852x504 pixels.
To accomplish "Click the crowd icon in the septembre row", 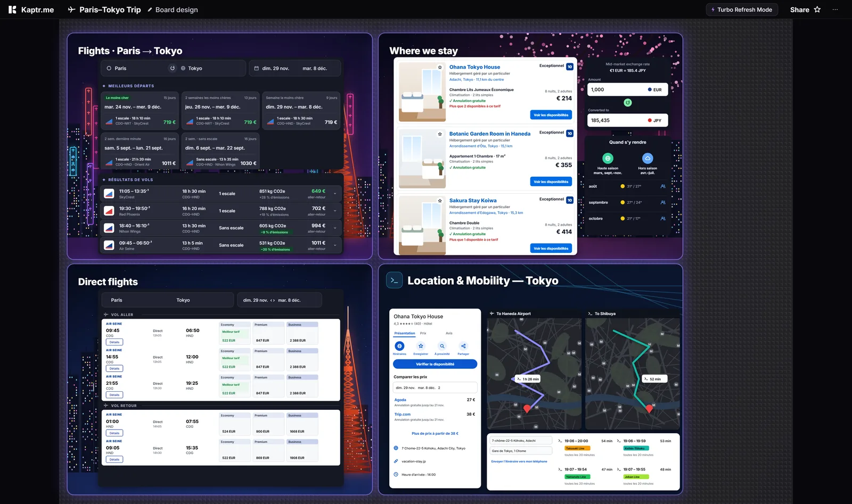I will point(663,202).
